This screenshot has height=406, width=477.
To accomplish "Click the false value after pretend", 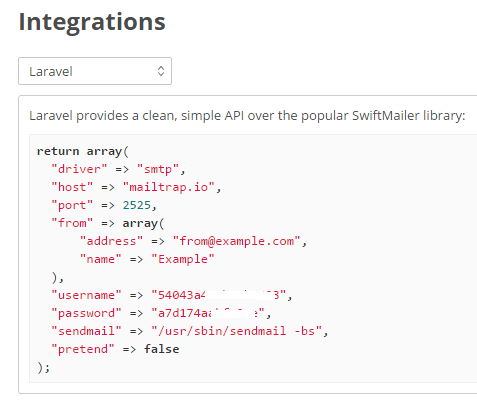I will [162, 349].
